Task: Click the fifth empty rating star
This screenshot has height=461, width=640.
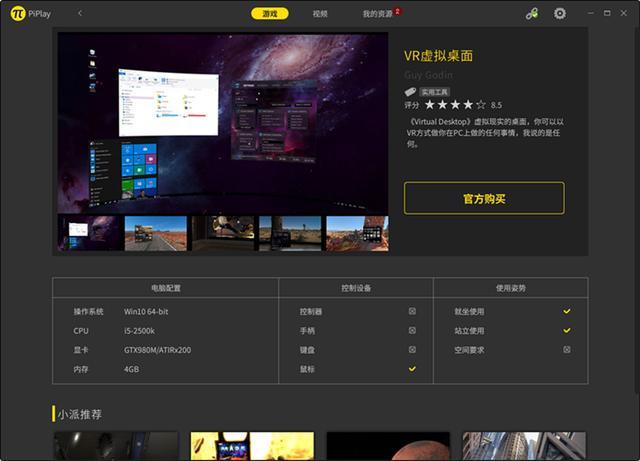Action: (481, 104)
